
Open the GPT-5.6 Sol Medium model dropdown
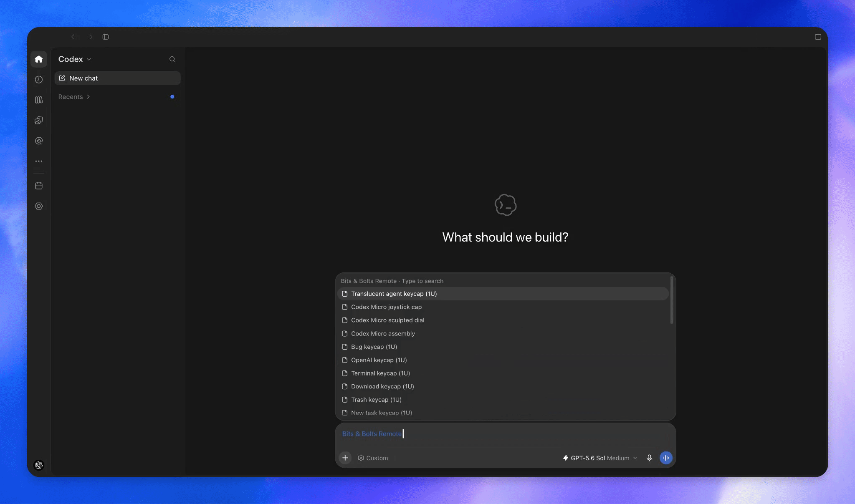pos(600,458)
